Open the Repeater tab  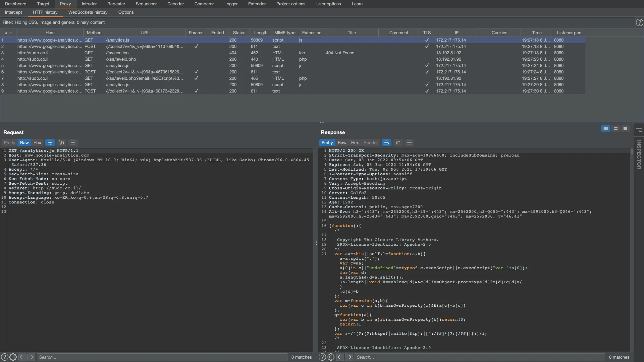[116, 4]
